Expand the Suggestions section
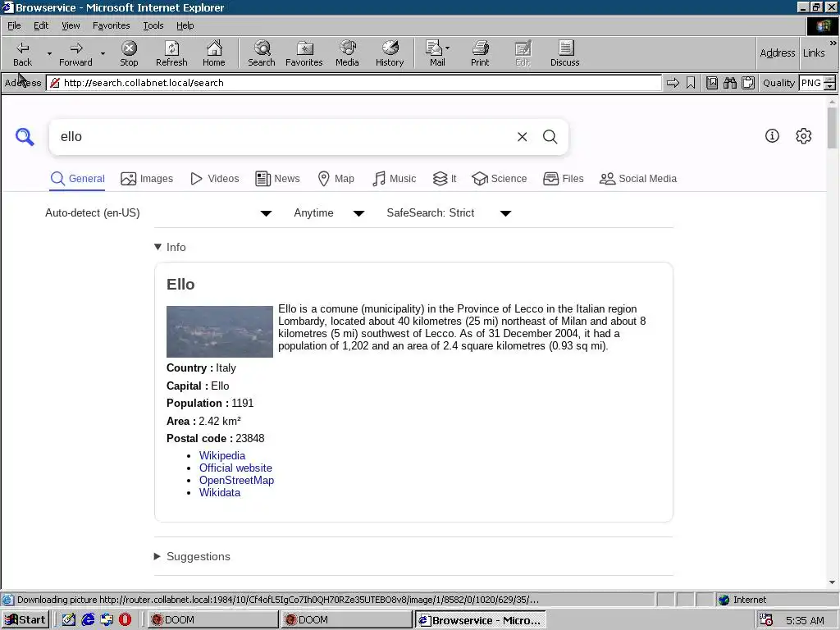Image resolution: width=840 pixels, height=630 pixels. pyautogui.click(x=192, y=556)
